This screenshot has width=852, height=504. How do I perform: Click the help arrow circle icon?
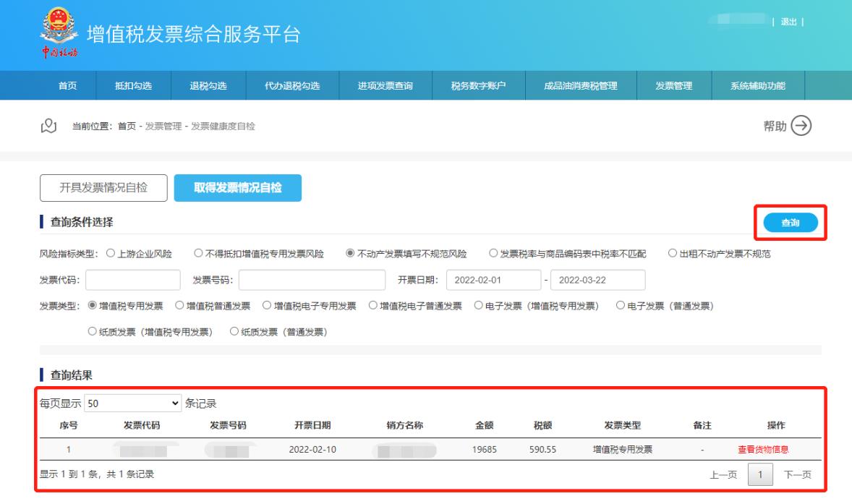(801, 126)
